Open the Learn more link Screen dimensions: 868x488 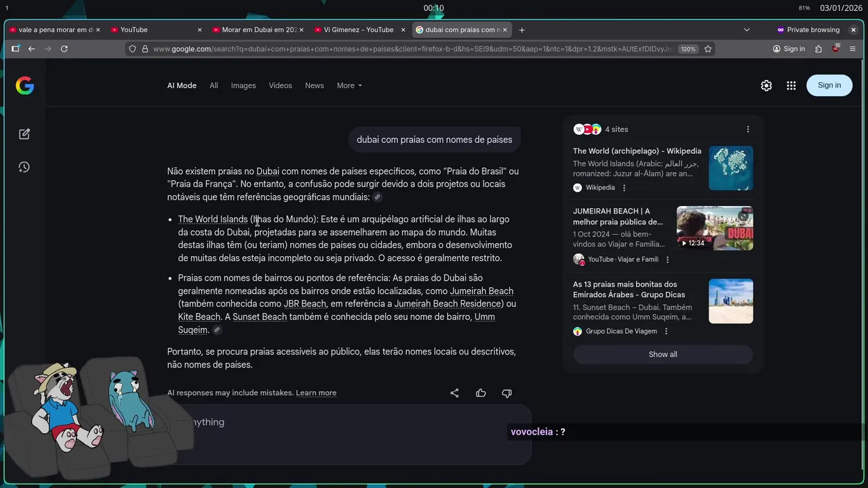[x=316, y=393]
